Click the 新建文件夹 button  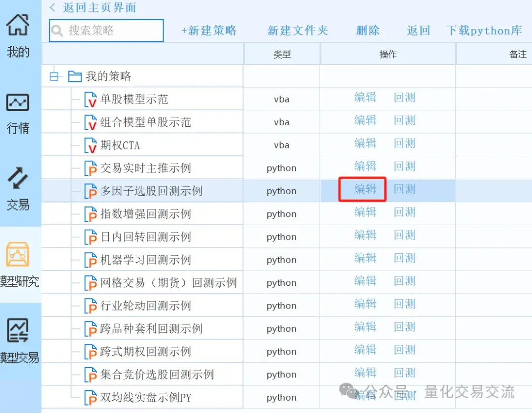pos(298,31)
